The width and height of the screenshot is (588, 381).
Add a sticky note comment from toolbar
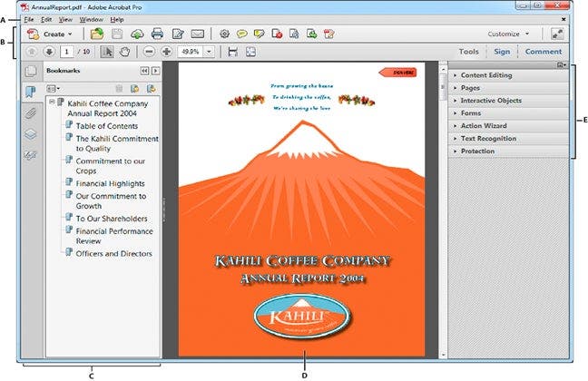pos(241,34)
